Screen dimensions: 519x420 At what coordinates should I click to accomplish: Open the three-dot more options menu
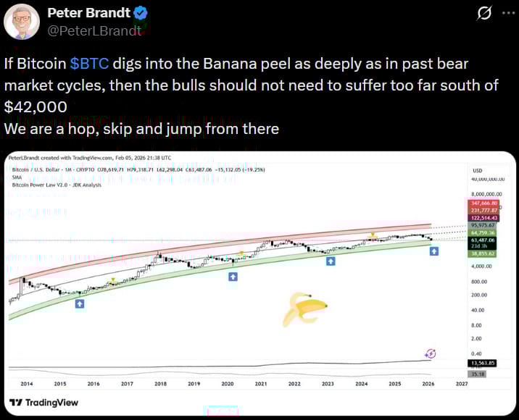(507, 14)
